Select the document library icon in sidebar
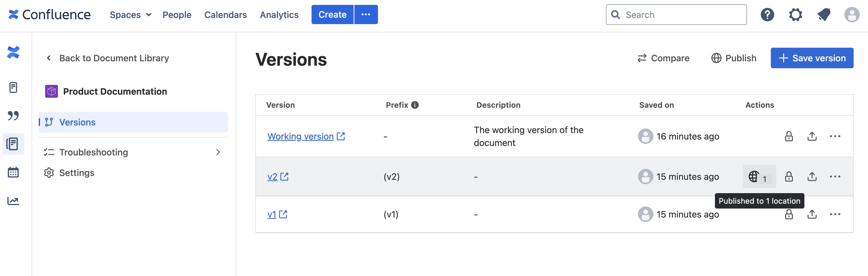 point(13,144)
